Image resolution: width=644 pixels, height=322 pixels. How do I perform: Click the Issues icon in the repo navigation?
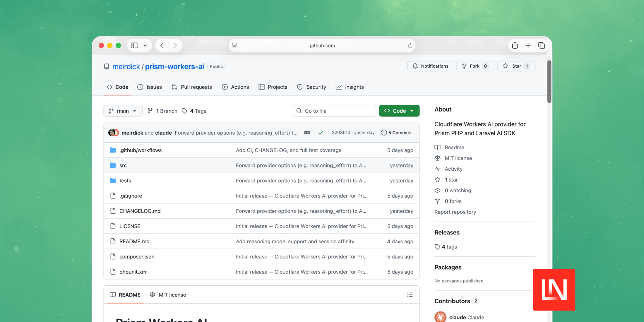tap(141, 87)
